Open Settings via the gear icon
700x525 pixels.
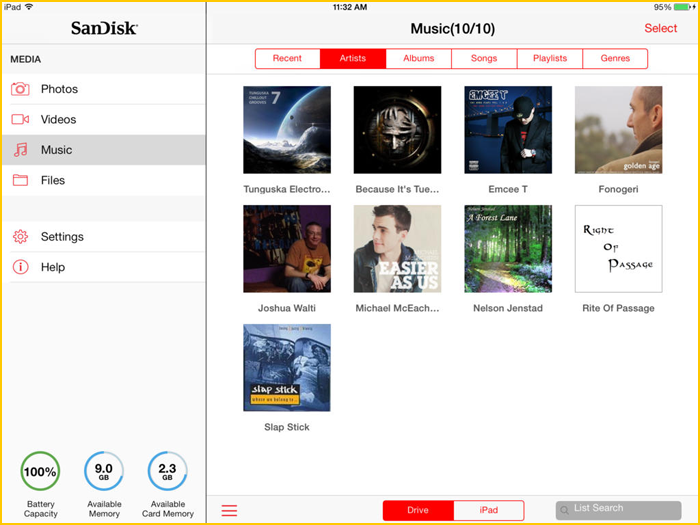tap(20, 237)
